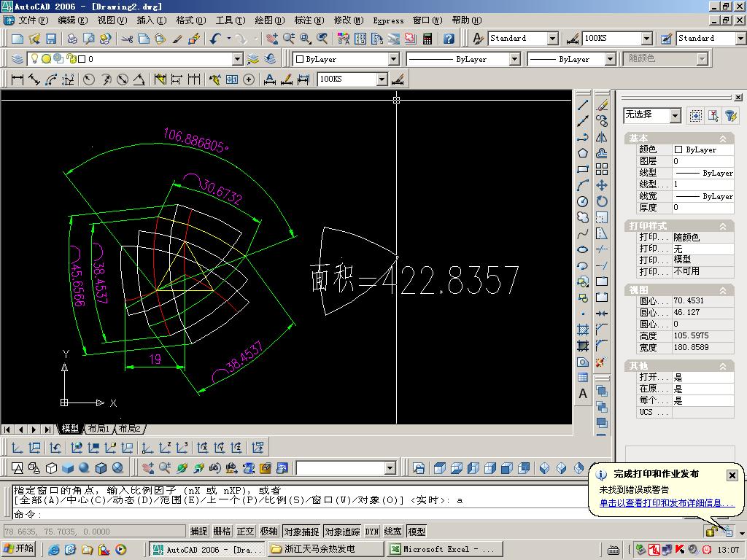Collapse the 基本 properties section
This screenshot has width=747, height=560.
(723, 139)
